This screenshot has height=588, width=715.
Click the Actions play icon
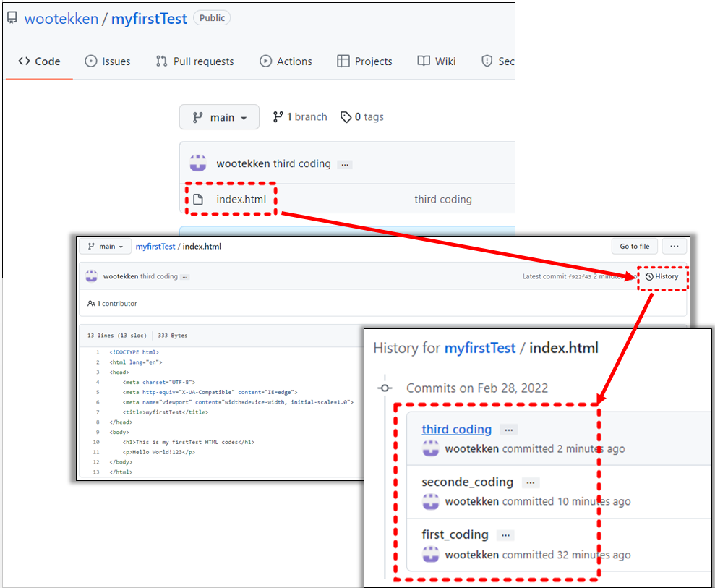[265, 61]
